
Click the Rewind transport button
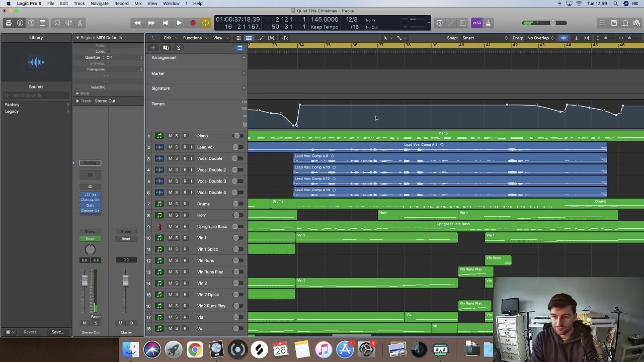click(137, 23)
